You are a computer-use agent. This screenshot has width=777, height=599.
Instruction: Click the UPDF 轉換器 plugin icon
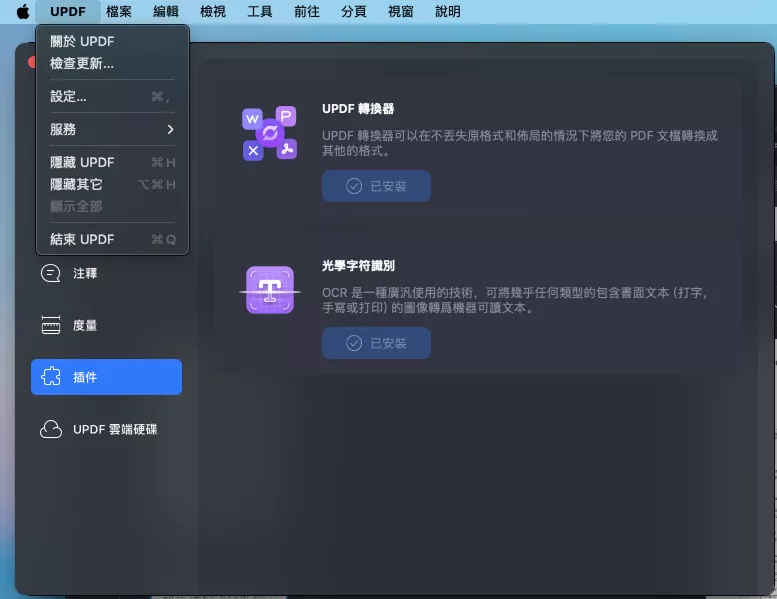pos(270,133)
